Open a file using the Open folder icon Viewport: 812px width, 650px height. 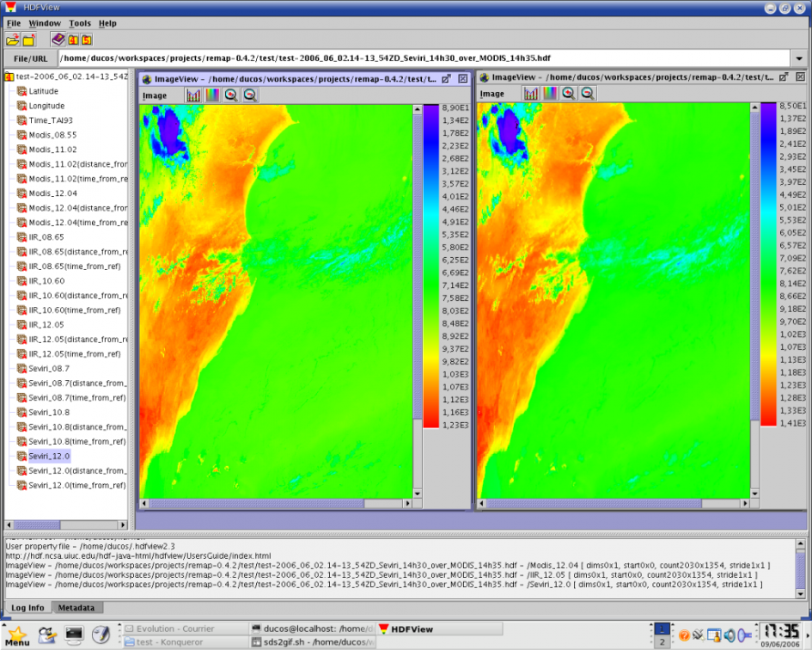point(11,40)
